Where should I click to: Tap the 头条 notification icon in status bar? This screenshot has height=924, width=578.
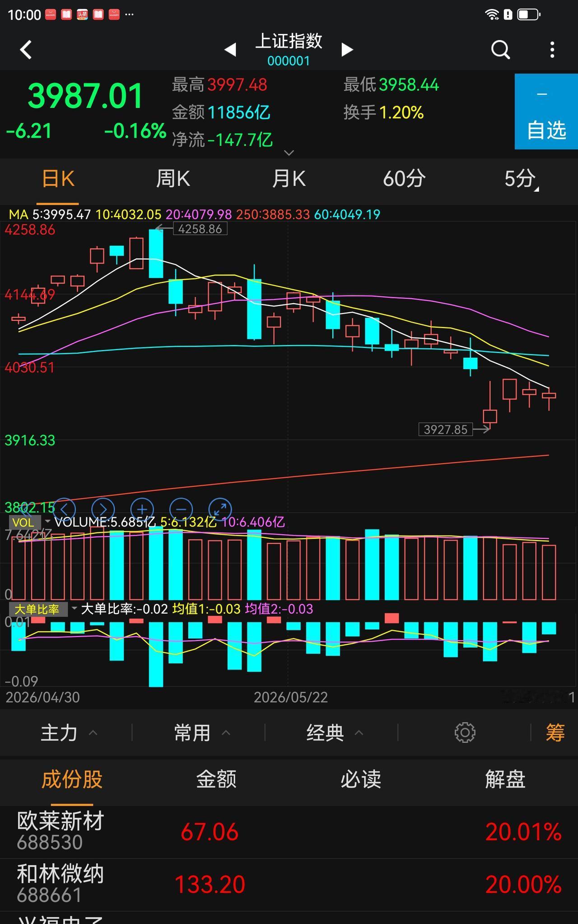click(82, 14)
